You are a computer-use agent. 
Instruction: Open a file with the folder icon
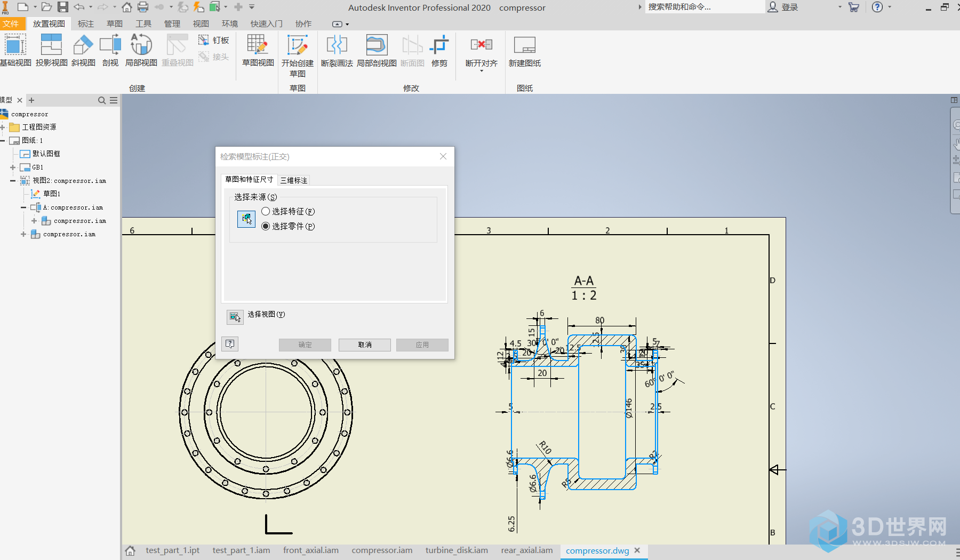pos(46,7)
